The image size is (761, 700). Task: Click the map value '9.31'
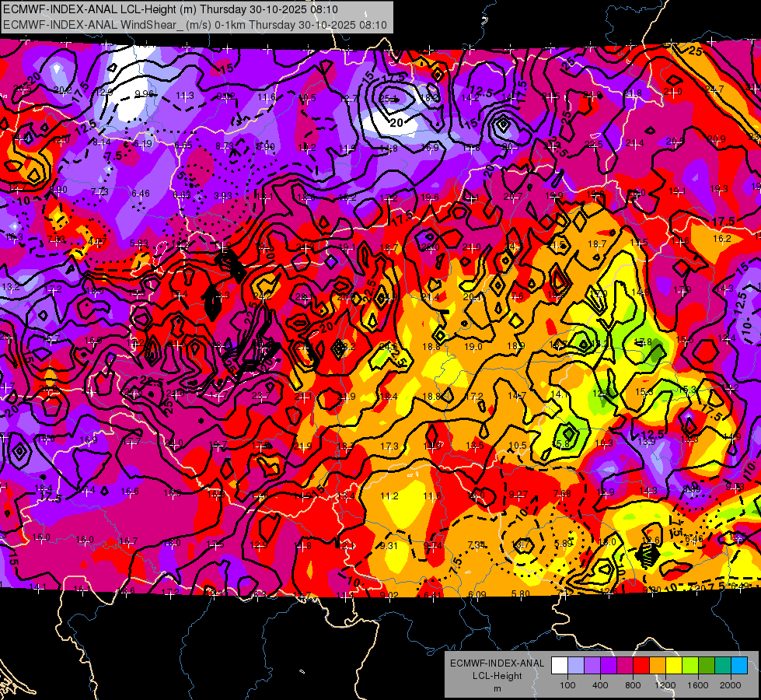pos(389,545)
